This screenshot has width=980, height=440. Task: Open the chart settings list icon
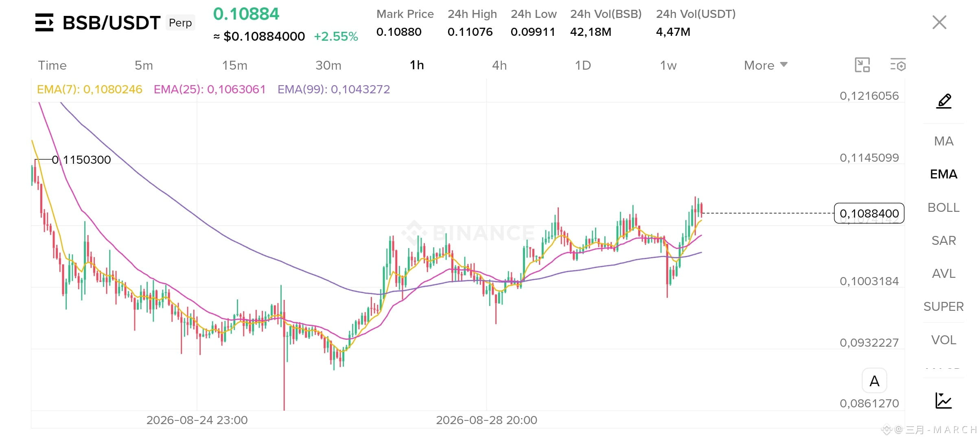(898, 65)
